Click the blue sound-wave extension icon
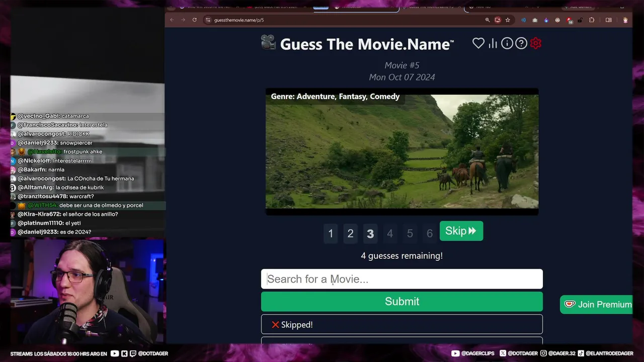Image resolution: width=644 pixels, height=362 pixels. (523, 20)
